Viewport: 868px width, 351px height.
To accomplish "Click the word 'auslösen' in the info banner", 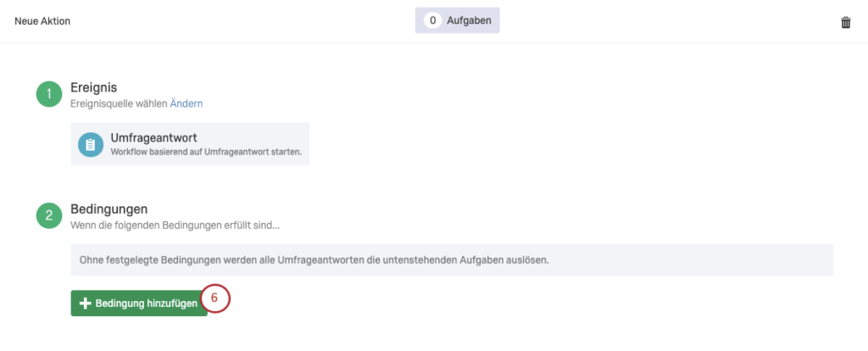I will coord(527,259).
